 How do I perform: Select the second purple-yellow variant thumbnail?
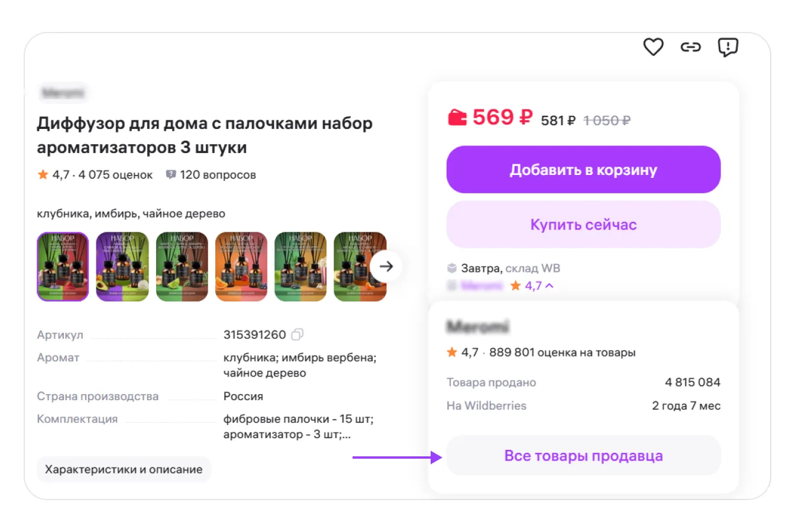point(122,267)
